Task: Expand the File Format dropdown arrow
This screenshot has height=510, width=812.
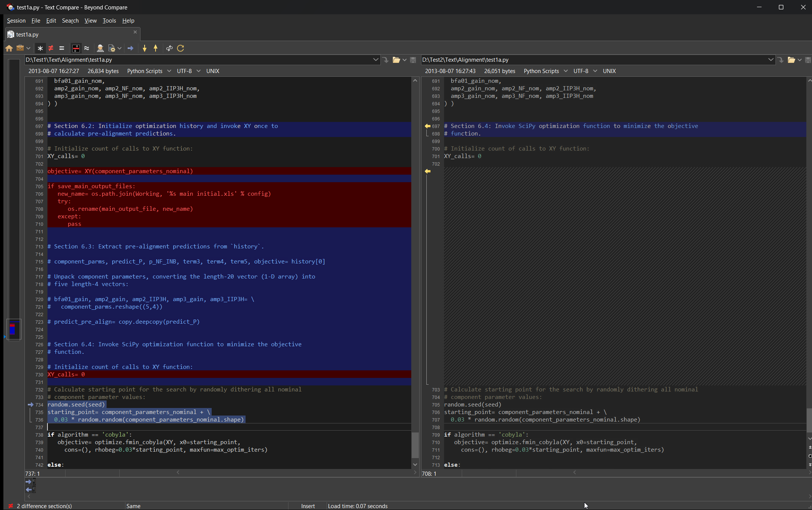Action: 119,48
